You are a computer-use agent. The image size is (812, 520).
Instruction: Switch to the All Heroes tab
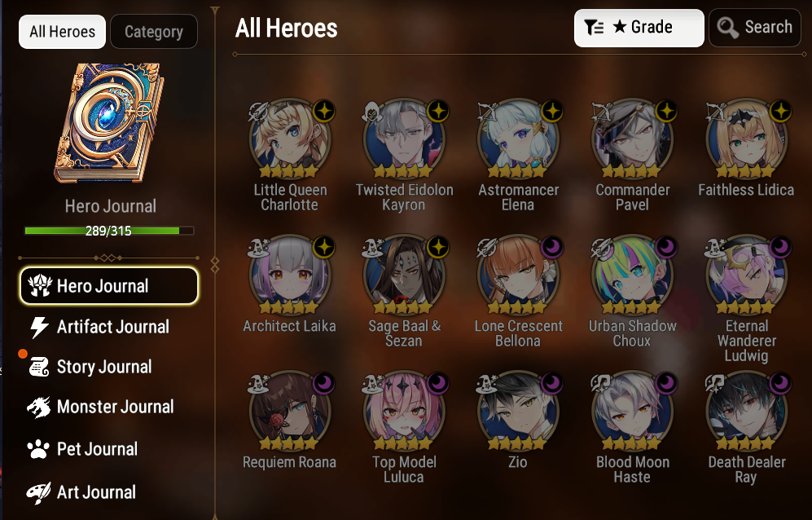click(x=62, y=32)
